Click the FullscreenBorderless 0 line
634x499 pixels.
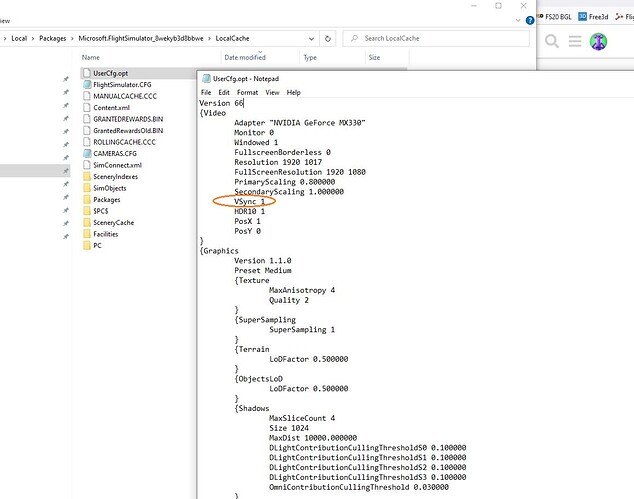click(282, 152)
